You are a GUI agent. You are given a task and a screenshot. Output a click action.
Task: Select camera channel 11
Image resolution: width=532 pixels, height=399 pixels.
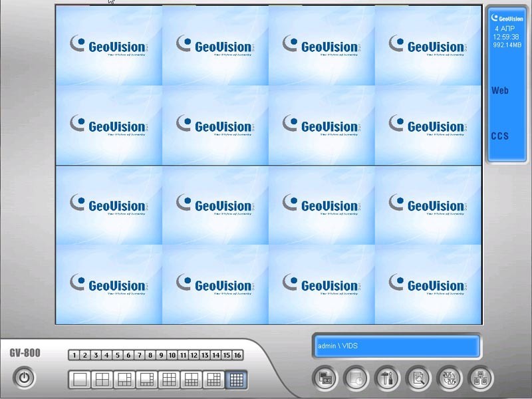(183, 355)
